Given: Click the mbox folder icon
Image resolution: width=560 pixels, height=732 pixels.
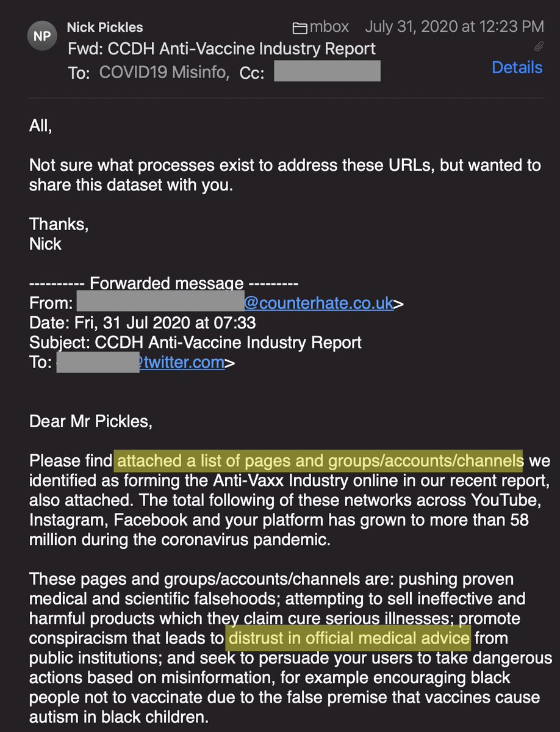Looking at the screenshot, I should 300,28.
